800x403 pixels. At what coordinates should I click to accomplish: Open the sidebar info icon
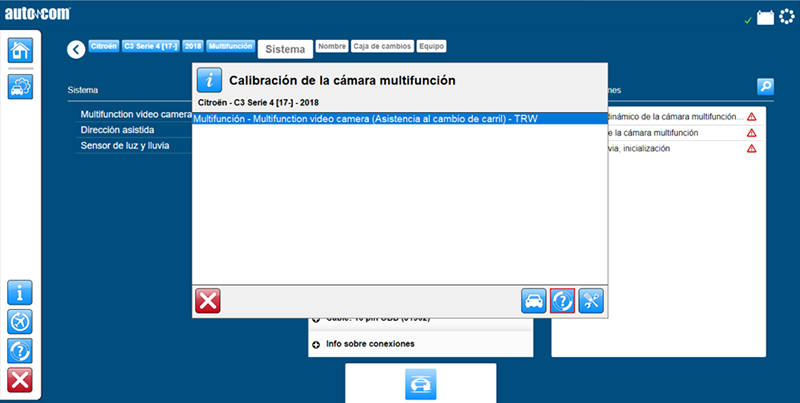pos(20,293)
